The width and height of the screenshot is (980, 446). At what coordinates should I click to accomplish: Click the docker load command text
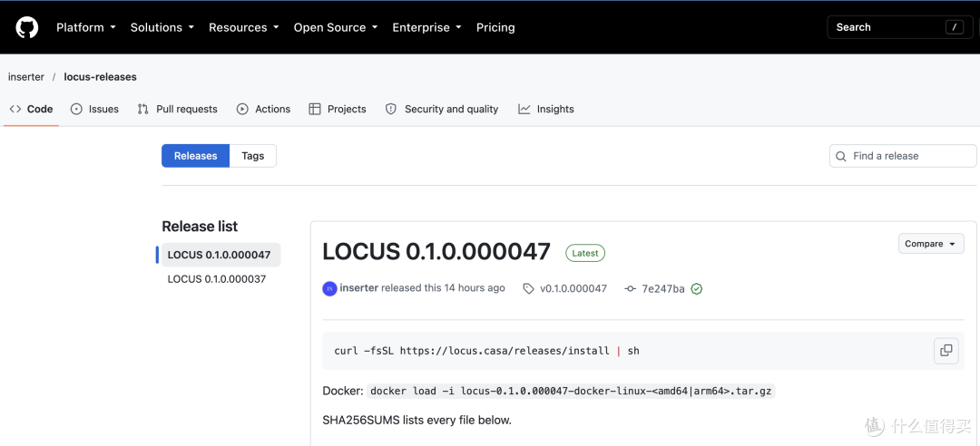(x=571, y=391)
